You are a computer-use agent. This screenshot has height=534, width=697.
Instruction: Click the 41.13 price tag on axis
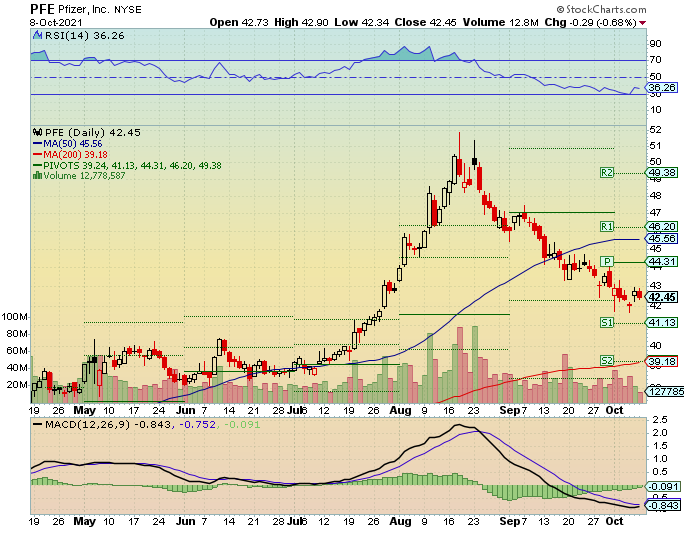662,323
